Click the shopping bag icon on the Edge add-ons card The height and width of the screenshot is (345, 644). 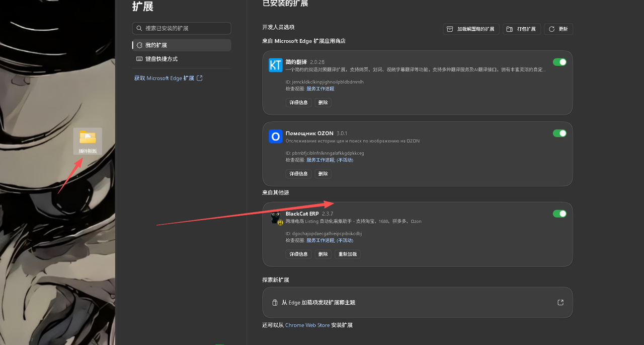pos(275,303)
